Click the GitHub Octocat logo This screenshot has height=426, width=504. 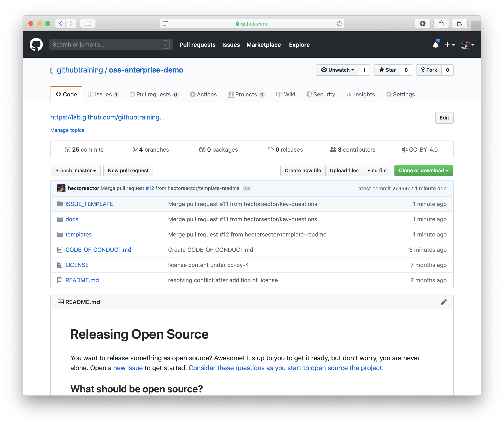pyautogui.click(x=36, y=44)
